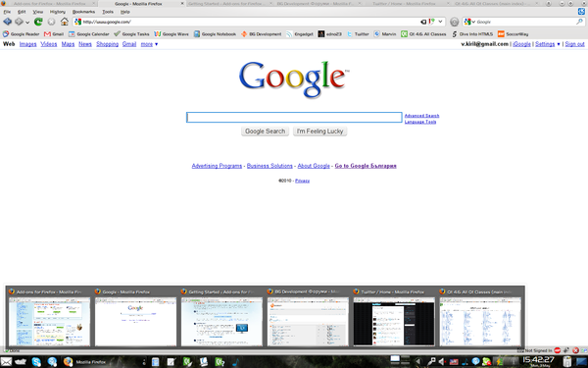The width and height of the screenshot is (588, 368).
Task: Focus the Google search text field
Action: tap(294, 117)
